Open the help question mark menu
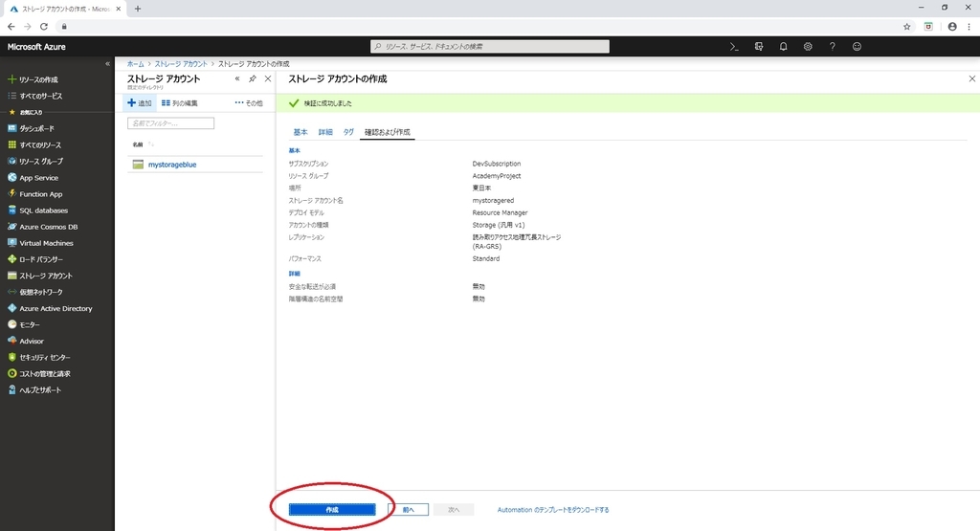Image resolution: width=980 pixels, height=531 pixels. tap(832, 47)
